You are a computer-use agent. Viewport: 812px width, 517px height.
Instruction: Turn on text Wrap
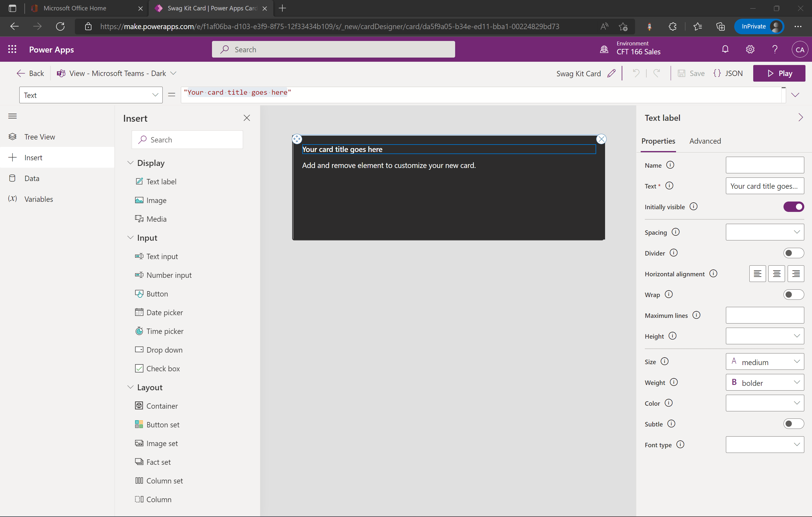pos(794,294)
